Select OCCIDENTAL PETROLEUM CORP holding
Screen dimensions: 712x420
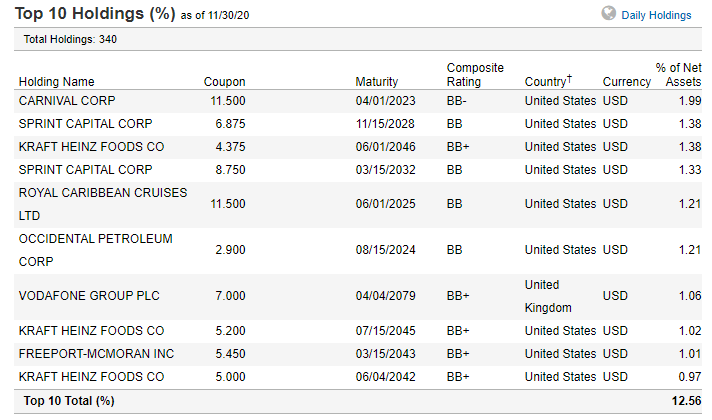tap(358, 250)
